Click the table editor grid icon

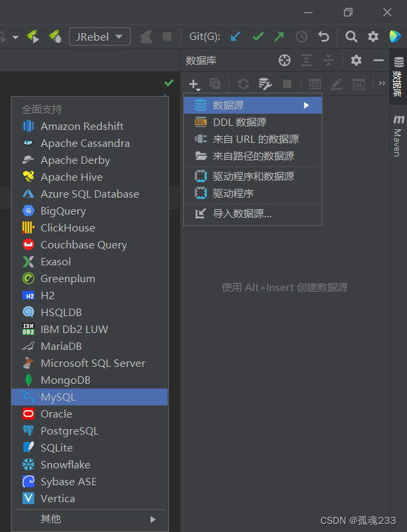click(315, 84)
